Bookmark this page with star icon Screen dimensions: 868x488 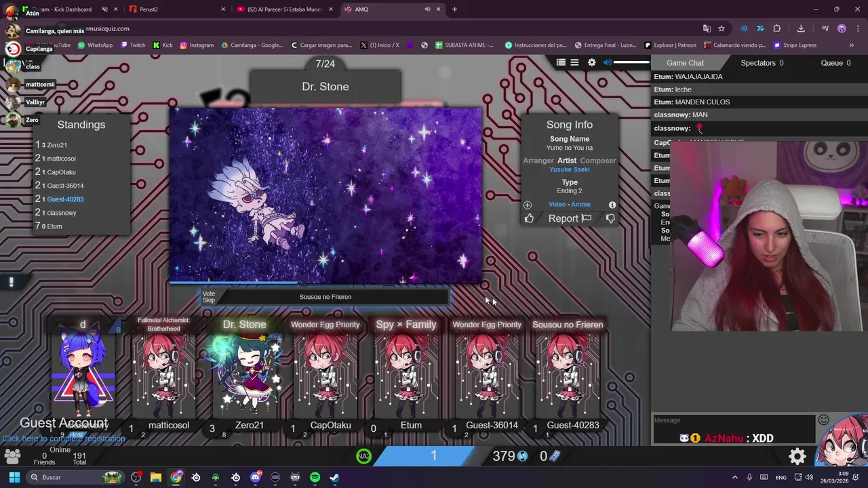pyautogui.click(x=722, y=28)
